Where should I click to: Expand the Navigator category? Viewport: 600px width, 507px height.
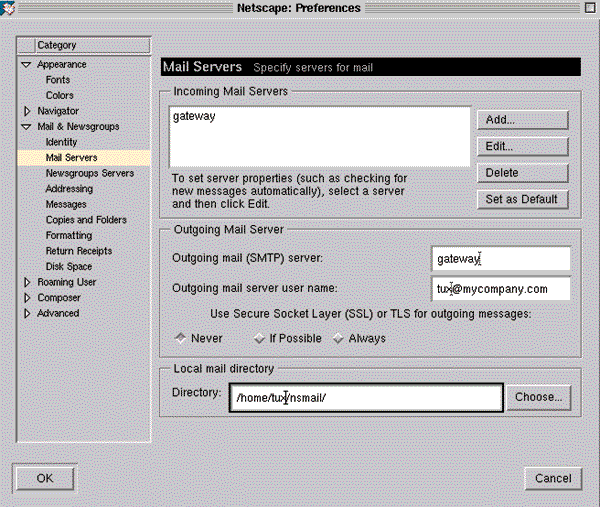(x=27, y=111)
